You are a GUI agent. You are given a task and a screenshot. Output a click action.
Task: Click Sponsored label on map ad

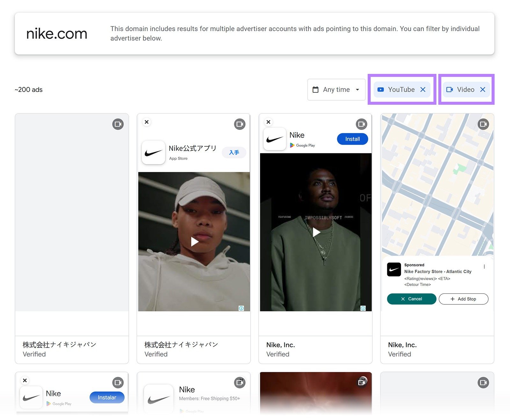point(414,265)
